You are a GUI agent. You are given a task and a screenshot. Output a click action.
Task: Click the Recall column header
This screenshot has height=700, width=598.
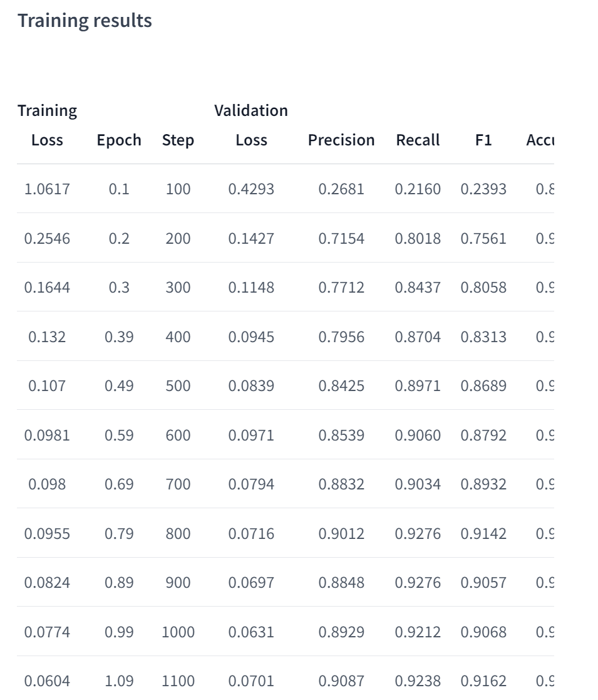click(418, 140)
